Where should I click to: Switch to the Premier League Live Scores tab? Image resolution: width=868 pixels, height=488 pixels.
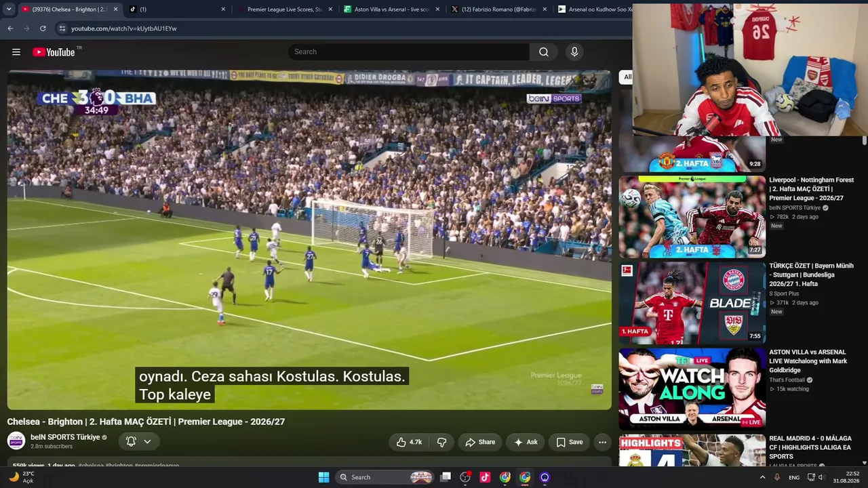click(285, 9)
